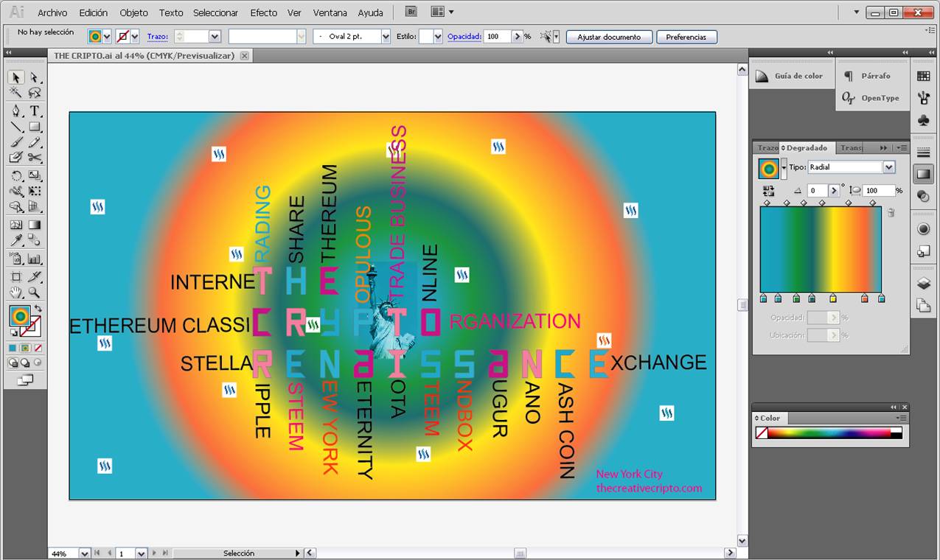Swap fill and stroke arrows
The width and height of the screenshot is (940, 560).
38,309
